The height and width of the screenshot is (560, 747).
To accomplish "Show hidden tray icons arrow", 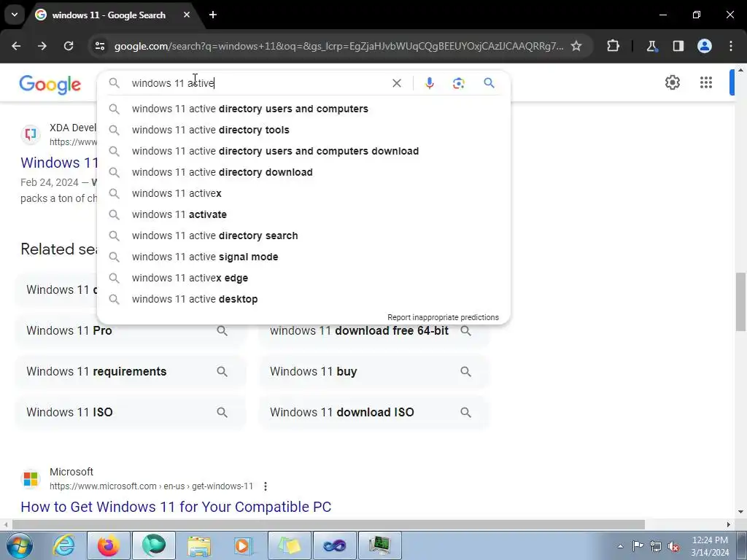I will coord(620,546).
